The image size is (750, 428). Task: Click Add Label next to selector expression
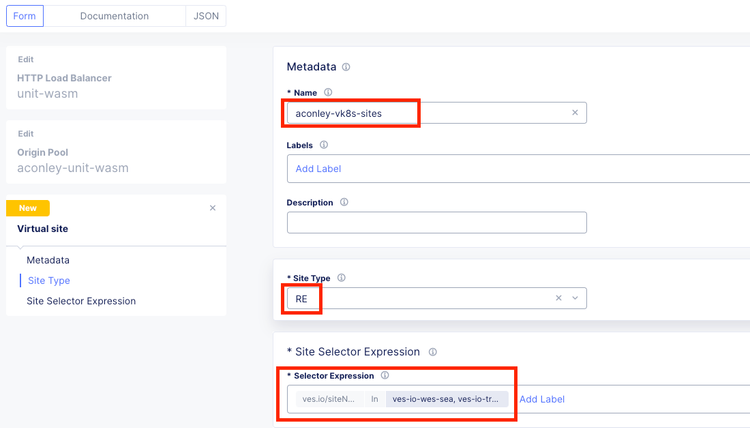click(542, 399)
